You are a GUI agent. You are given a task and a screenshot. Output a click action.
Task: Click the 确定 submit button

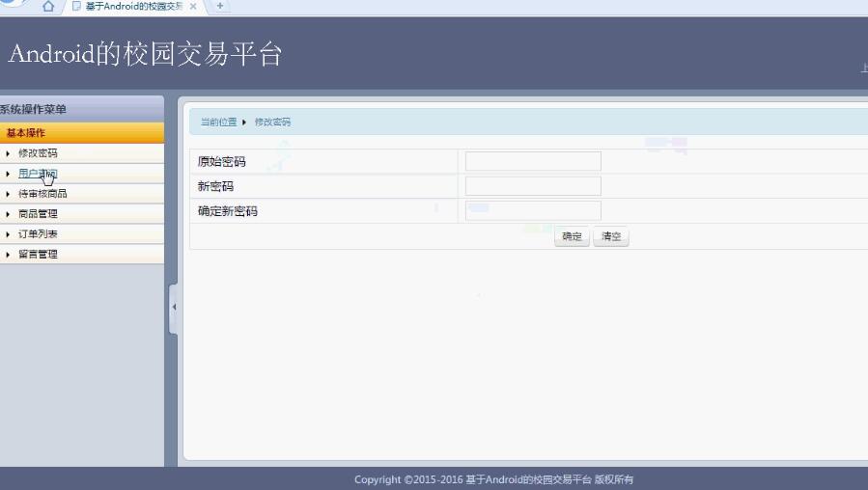point(572,236)
